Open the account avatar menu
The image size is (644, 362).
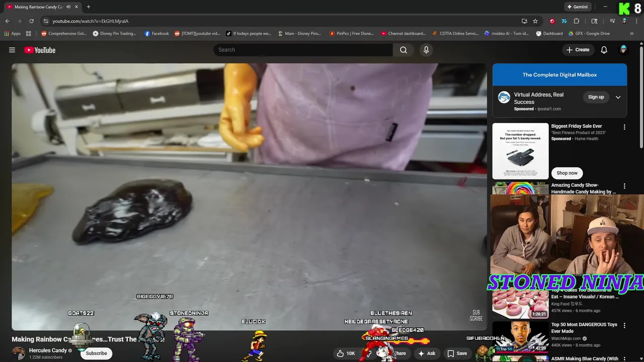623,50
